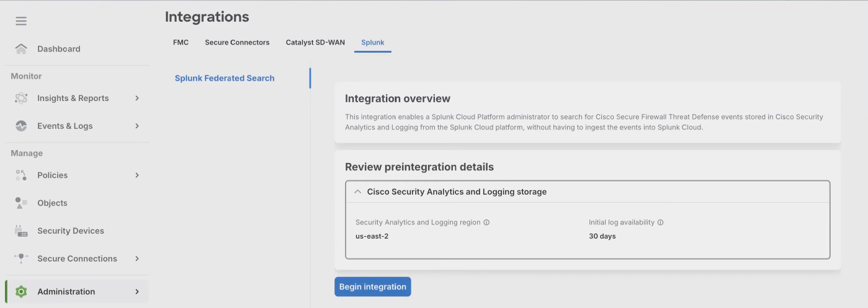The image size is (868, 308).
Task: Click the Begin integration button
Action: pyautogui.click(x=372, y=287)
